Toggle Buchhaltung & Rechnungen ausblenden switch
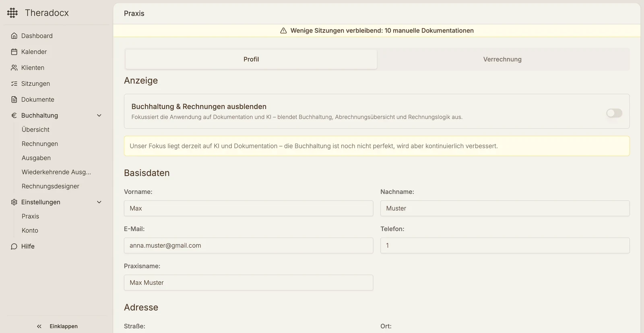This screenshot has height=333, width=644. 614,113
